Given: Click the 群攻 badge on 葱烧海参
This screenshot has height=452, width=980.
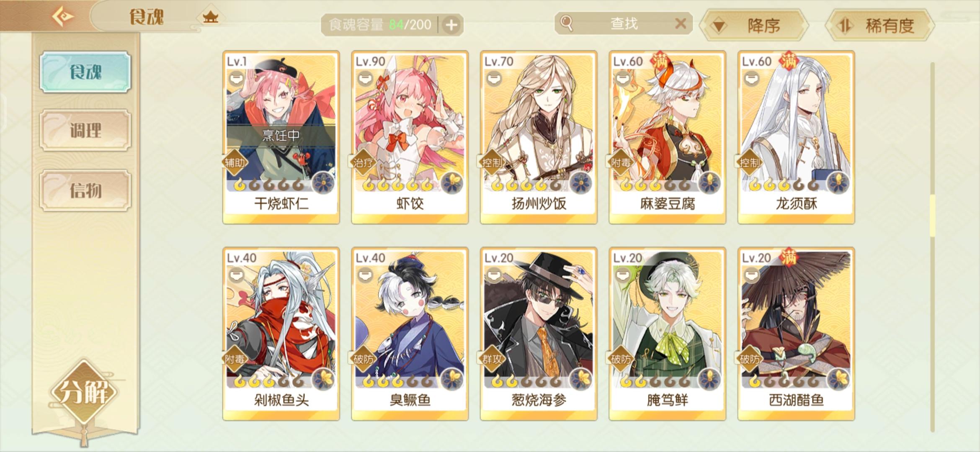Looking at the screenshot, I should [492, 359].
